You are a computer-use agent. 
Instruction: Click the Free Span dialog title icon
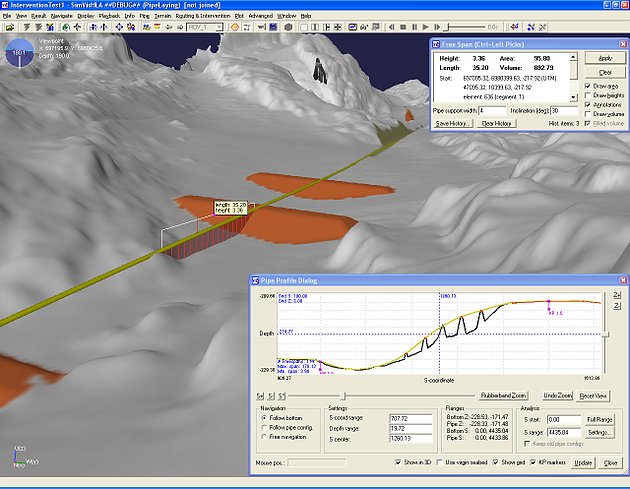coord(437,45)
